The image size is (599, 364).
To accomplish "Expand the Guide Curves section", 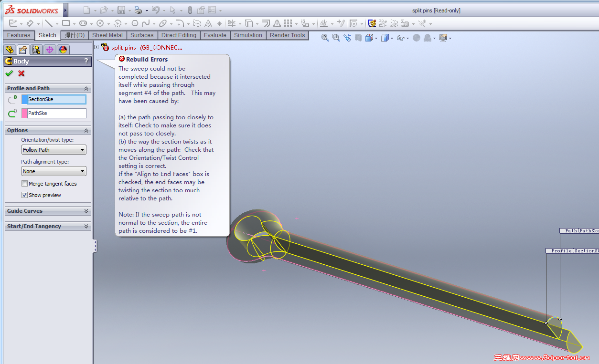I will pos(86,211).
